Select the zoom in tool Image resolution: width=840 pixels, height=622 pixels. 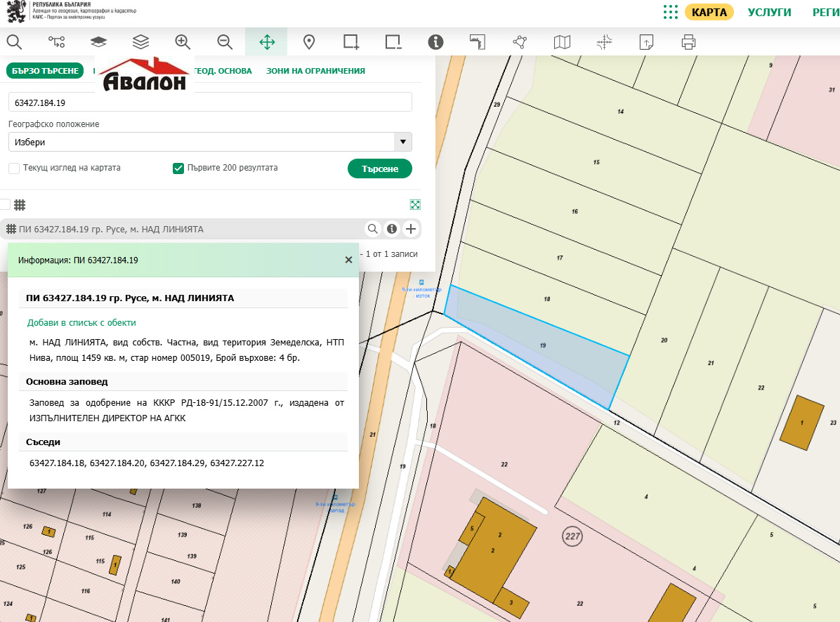tap(183, 42)
